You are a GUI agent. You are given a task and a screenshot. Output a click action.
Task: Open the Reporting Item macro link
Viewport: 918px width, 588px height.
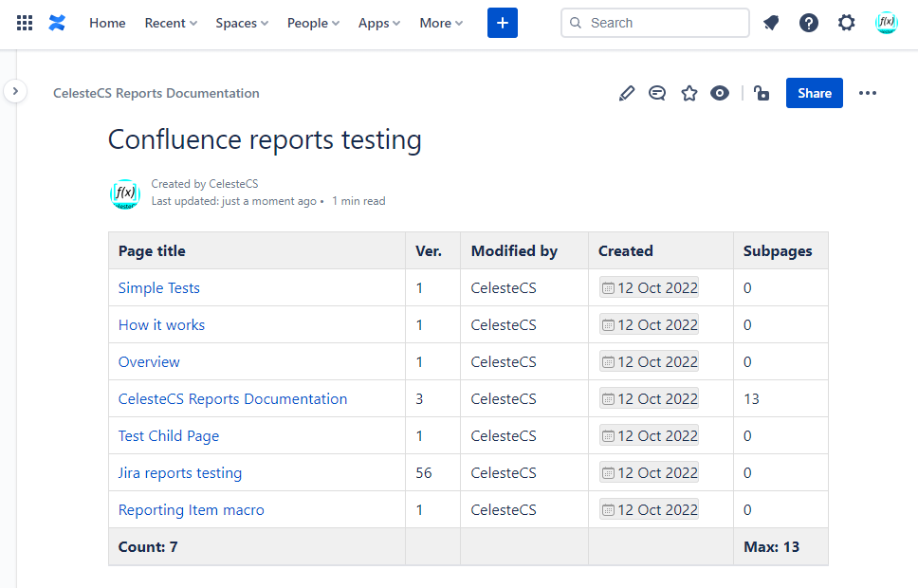[x=191, y=510]
